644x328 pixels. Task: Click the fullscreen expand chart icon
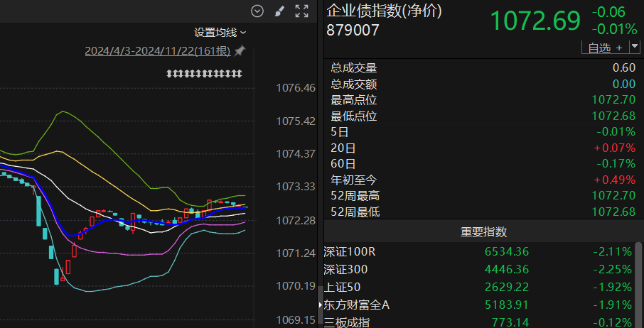tap(301, 11)
